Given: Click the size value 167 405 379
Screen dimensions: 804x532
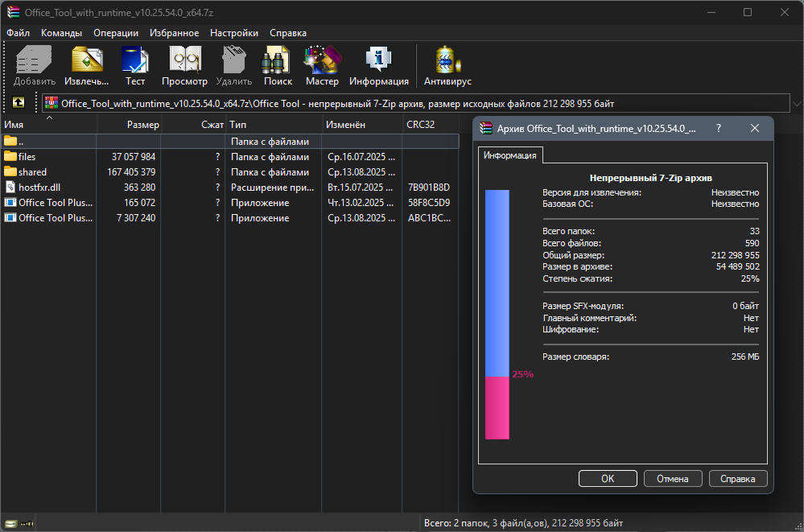Looking at the screenshot, I should coord(131,172).
